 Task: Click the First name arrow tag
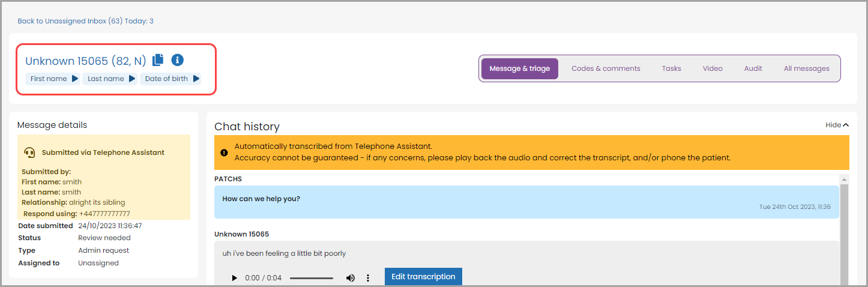click(x=53, y=79)
